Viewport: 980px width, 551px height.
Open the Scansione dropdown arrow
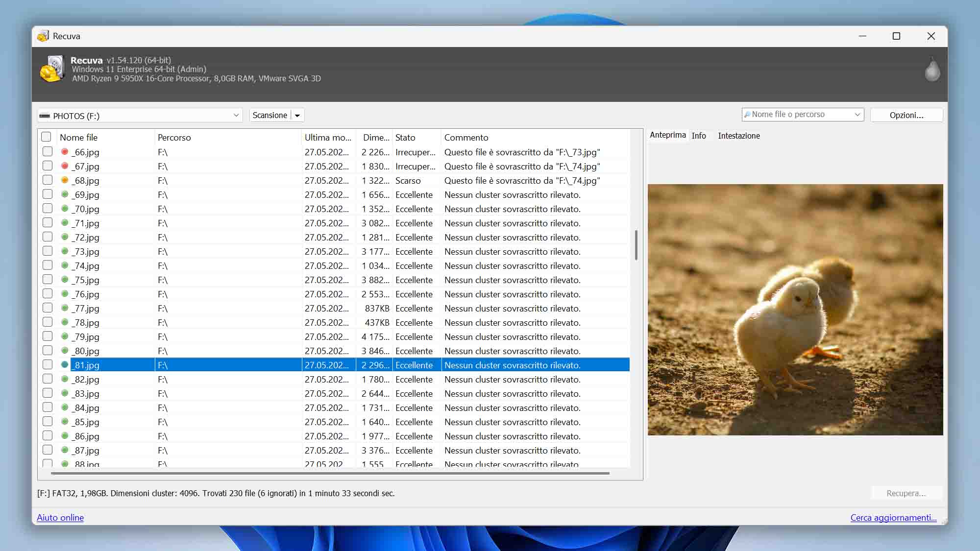pos(297,115)
